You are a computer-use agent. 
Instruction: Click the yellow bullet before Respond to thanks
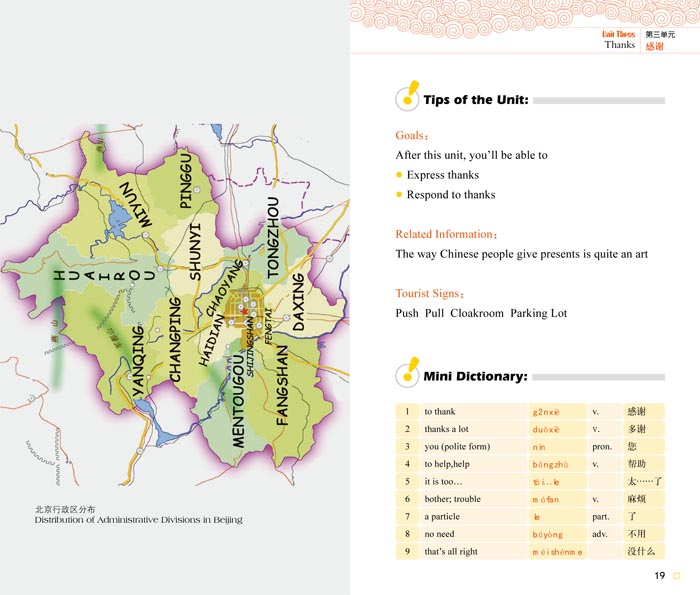point(399,195)
